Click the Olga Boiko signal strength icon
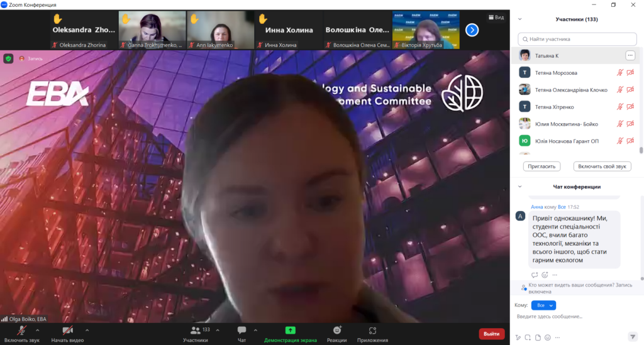This screenshot has height=345, width=644. click(x=4, y=319)
